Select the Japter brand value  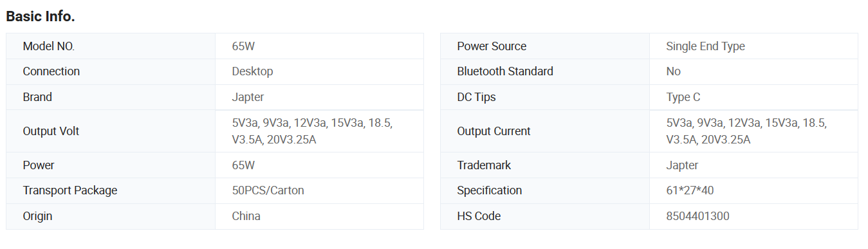(x=248, y=97)
